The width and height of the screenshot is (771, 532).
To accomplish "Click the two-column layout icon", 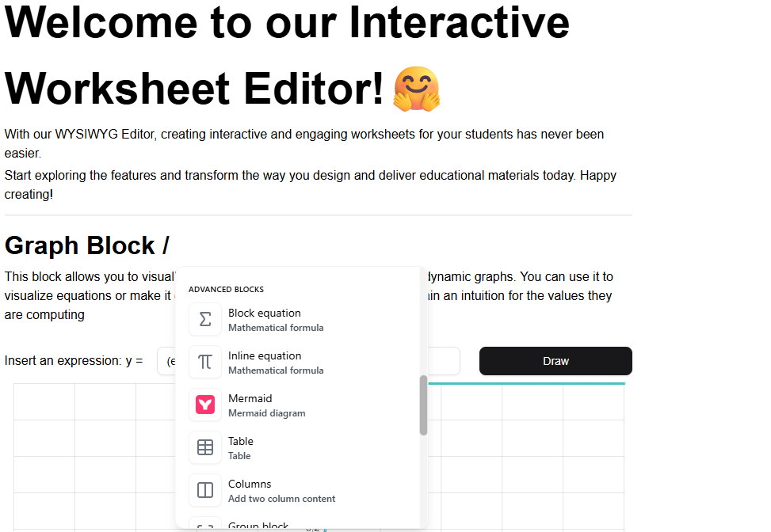I will coord(205,491).
